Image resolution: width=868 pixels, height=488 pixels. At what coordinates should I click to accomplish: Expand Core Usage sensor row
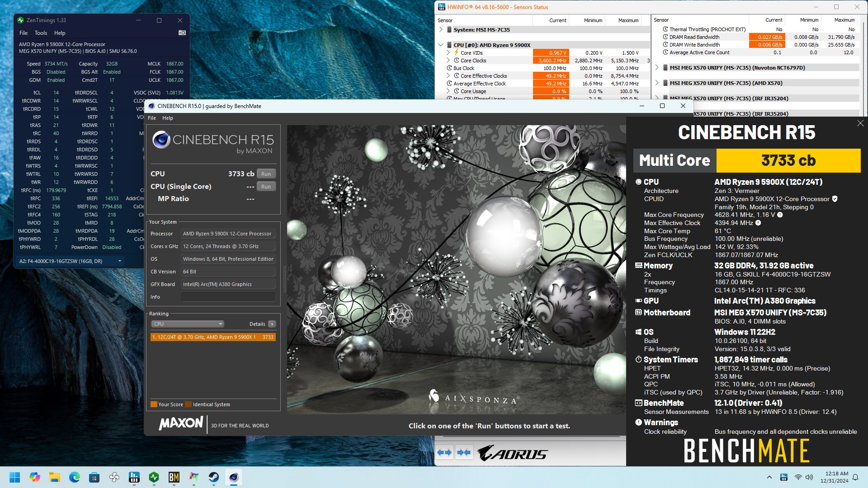coord(448,91)
